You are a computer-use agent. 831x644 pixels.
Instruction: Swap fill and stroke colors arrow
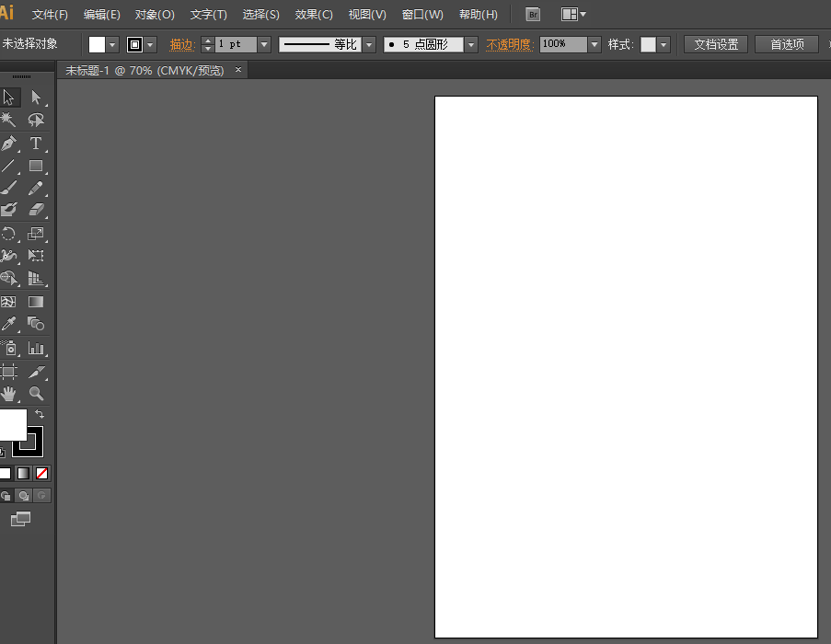tap(40, 414)
